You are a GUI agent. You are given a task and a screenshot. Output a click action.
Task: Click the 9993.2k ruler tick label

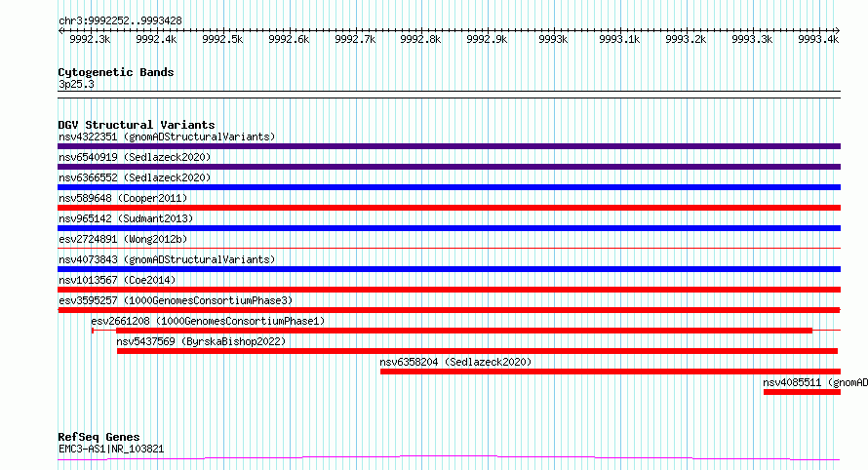point(686,39)
